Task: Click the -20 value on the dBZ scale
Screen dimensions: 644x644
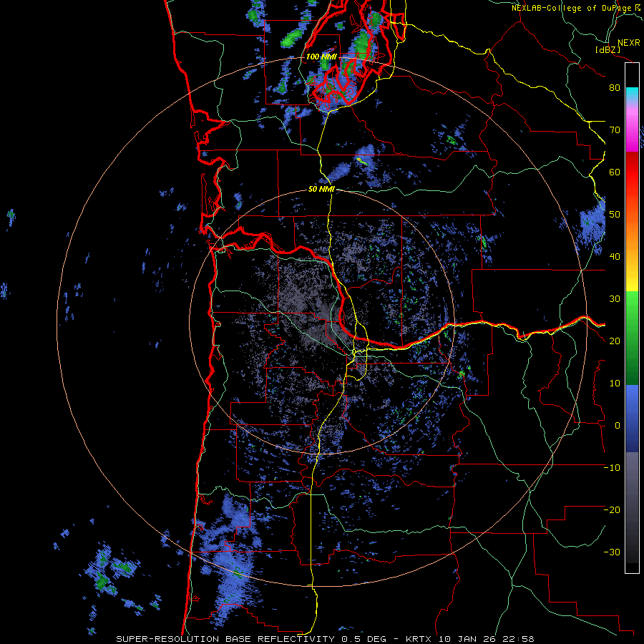Action: [x=612, y=510]
